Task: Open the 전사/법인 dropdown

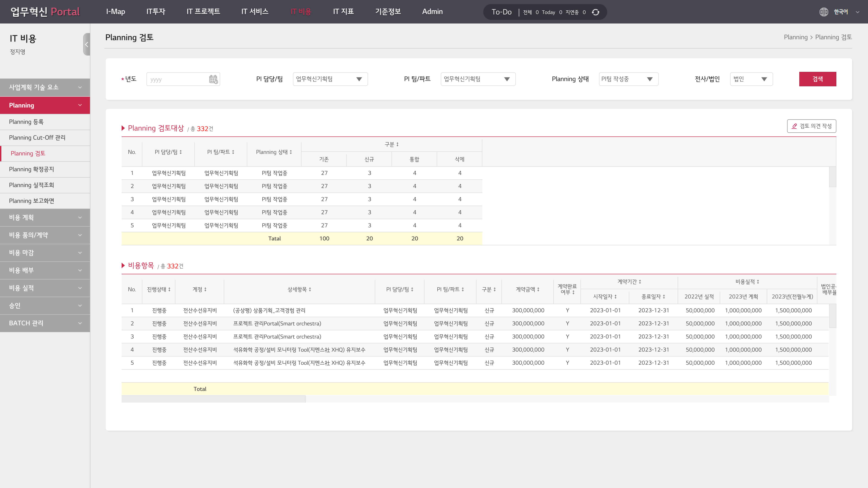Action: [x=751, y=79]
